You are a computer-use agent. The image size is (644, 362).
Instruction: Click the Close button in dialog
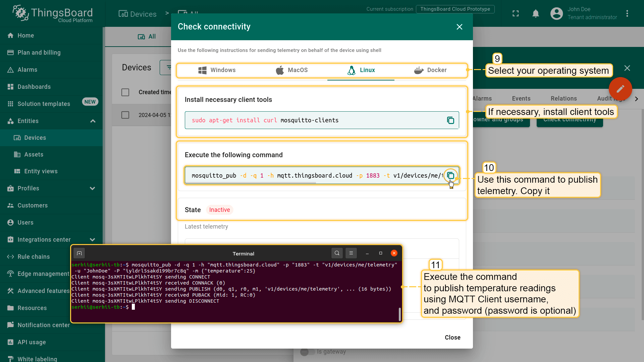click(x=452, y=338)
